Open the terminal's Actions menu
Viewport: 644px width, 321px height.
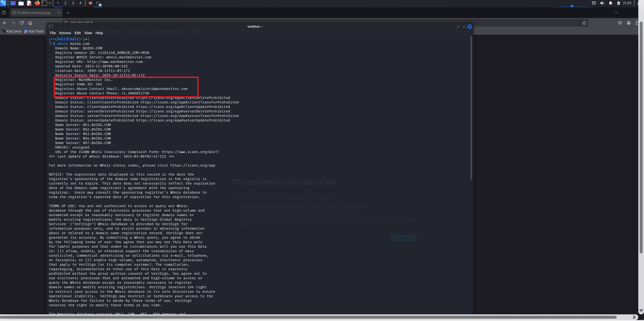tap(65, 33)
